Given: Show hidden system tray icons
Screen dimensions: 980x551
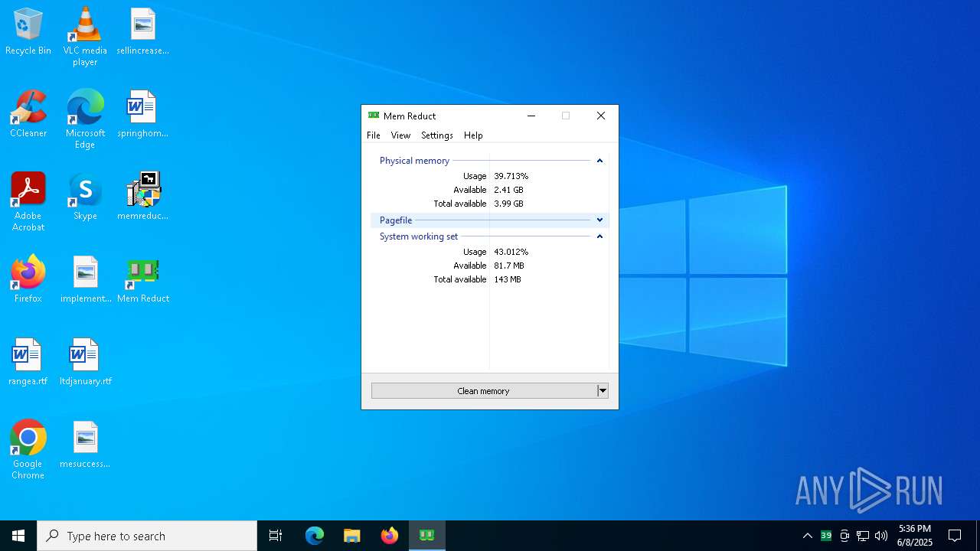Looking at the screenshot, I should point(807,536).
